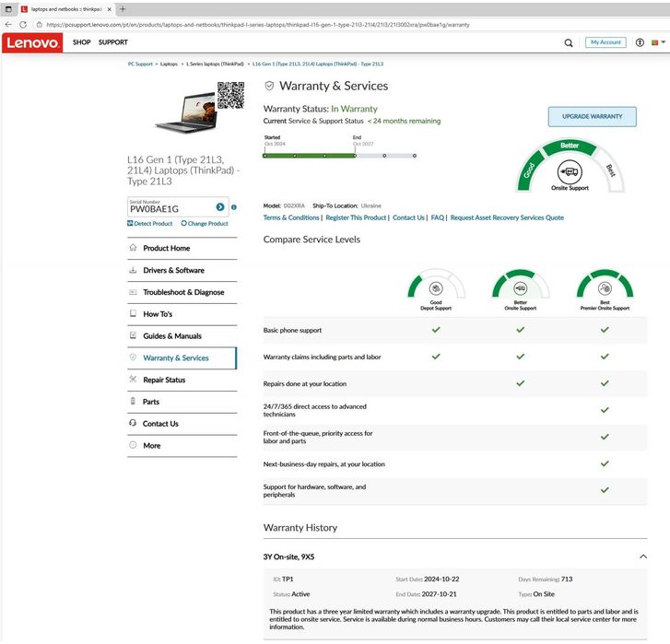The width and height of the screenshot is (670, 644).
Task: Click Best Premier Onsite Support gauge icon
Action: tap(605, 288)
